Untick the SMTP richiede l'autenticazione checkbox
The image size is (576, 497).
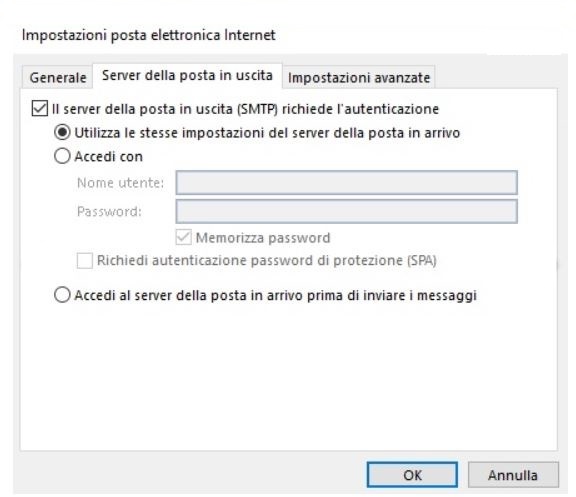(x=40, y=109)
